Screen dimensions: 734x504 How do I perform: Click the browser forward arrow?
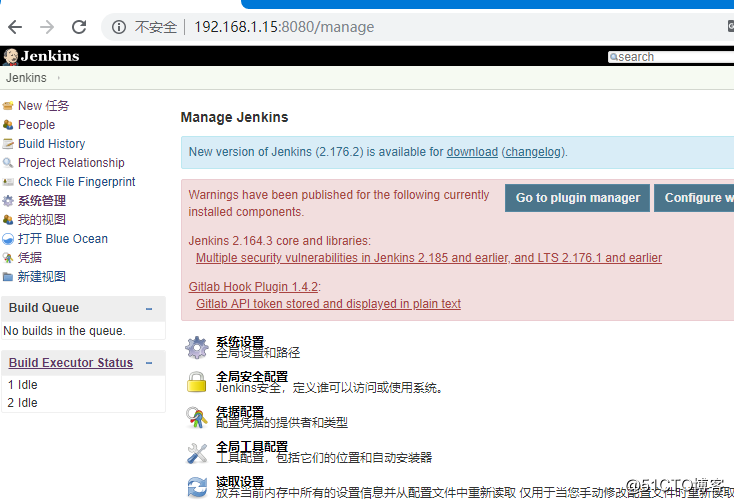click(47, 27)
